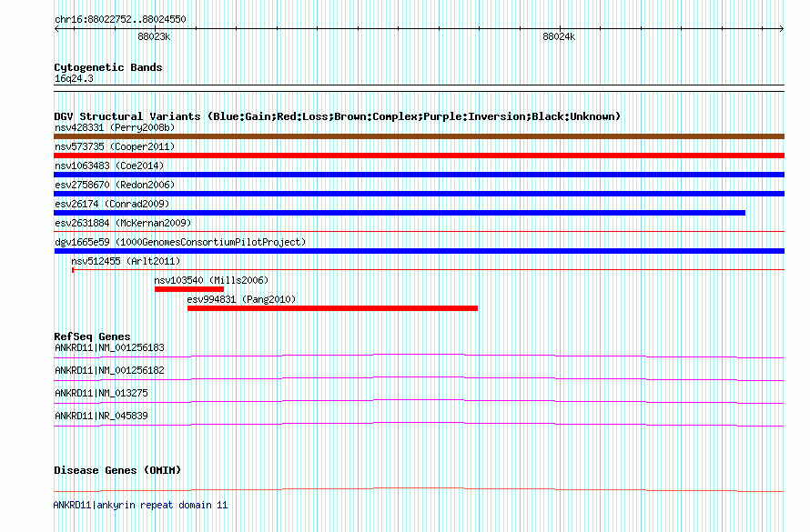Image resolution: width=810 pixels, height=532 pixels.
Task: Click the magenta line under NR_045839
Action: (419, 424)
